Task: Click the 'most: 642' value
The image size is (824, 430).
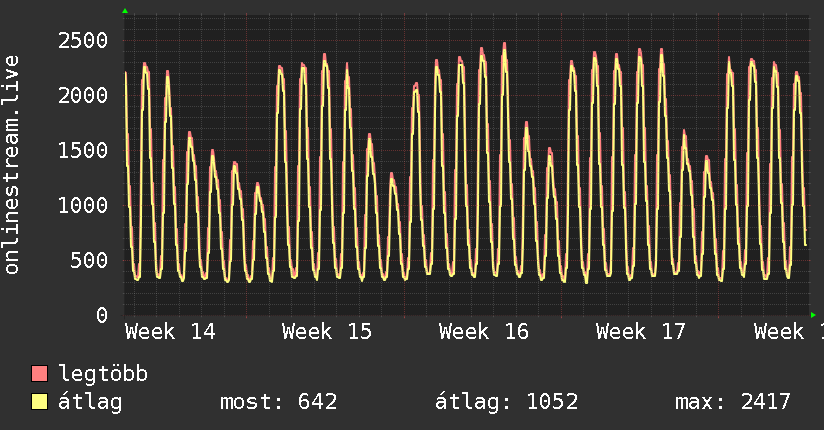Action: [x=279, y=402]
